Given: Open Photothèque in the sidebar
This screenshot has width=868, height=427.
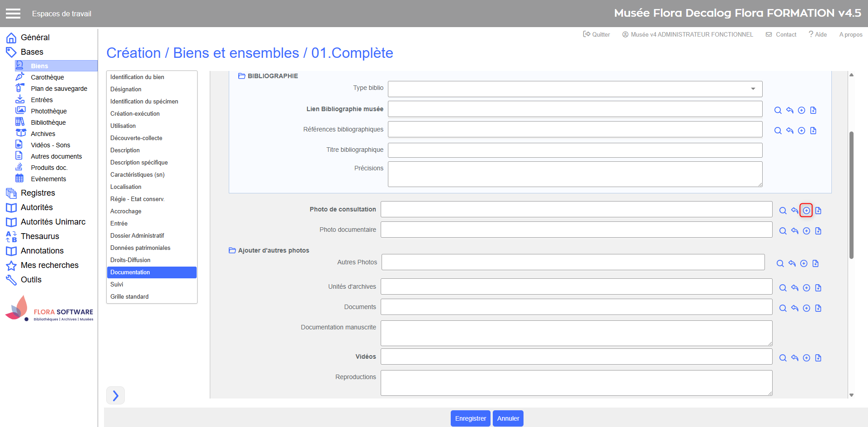Looking at the screenshot, I should pyautogui.click(x=48, y=111).
